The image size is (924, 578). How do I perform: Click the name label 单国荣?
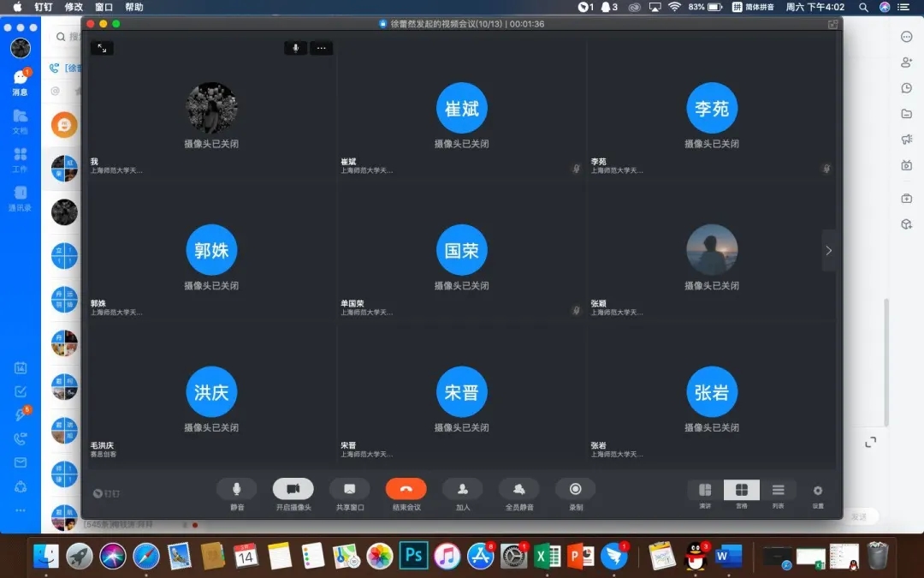point(352,303)
